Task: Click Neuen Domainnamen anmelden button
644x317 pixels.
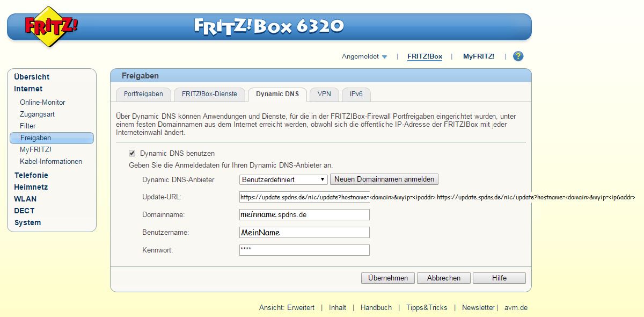Action: (384, 179)
